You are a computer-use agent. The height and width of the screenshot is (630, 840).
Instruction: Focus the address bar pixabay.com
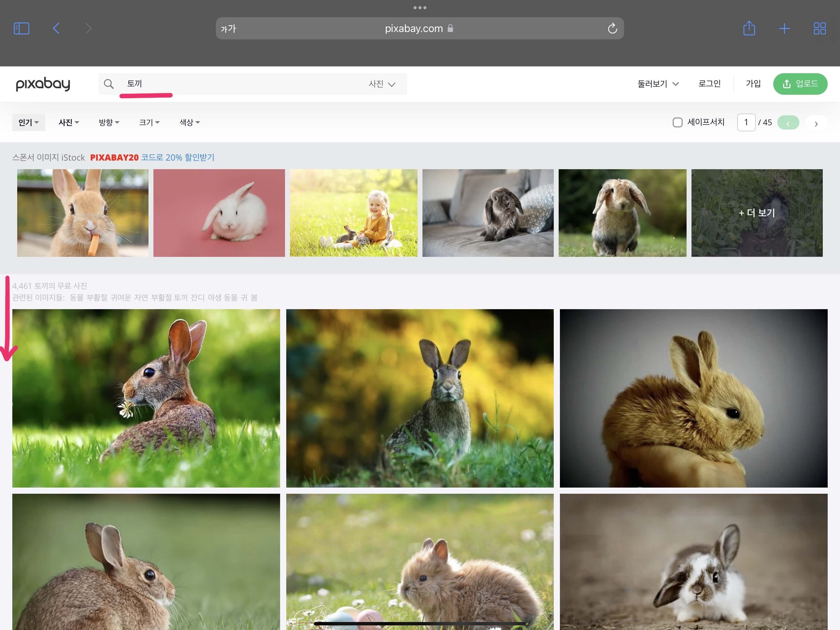click(420, 29)
